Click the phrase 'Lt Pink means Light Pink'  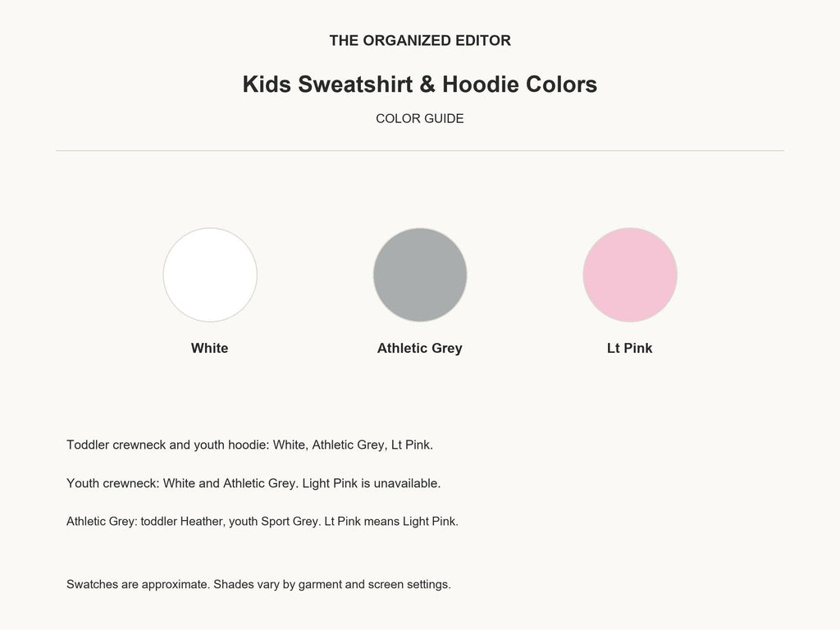[390, 521]
